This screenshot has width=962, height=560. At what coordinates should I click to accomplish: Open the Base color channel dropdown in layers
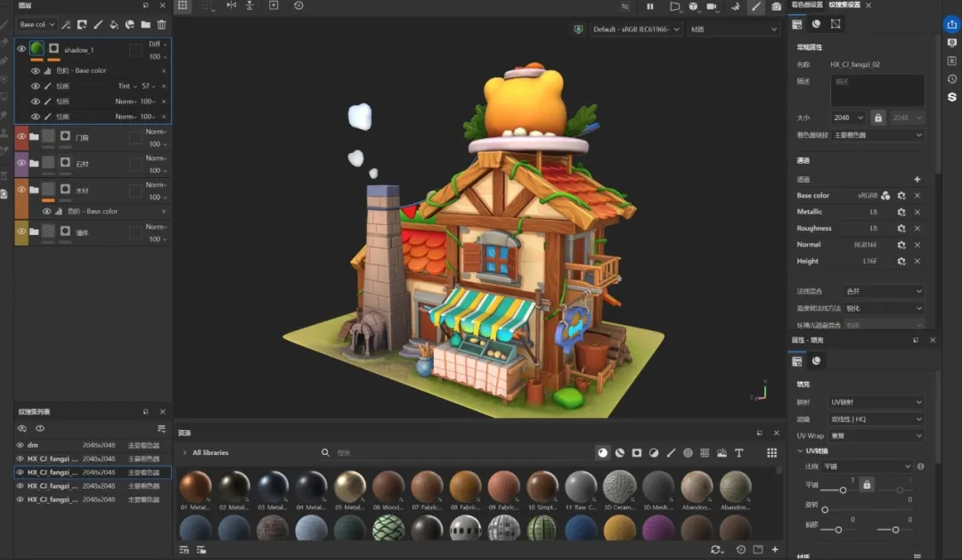(38, 25)
